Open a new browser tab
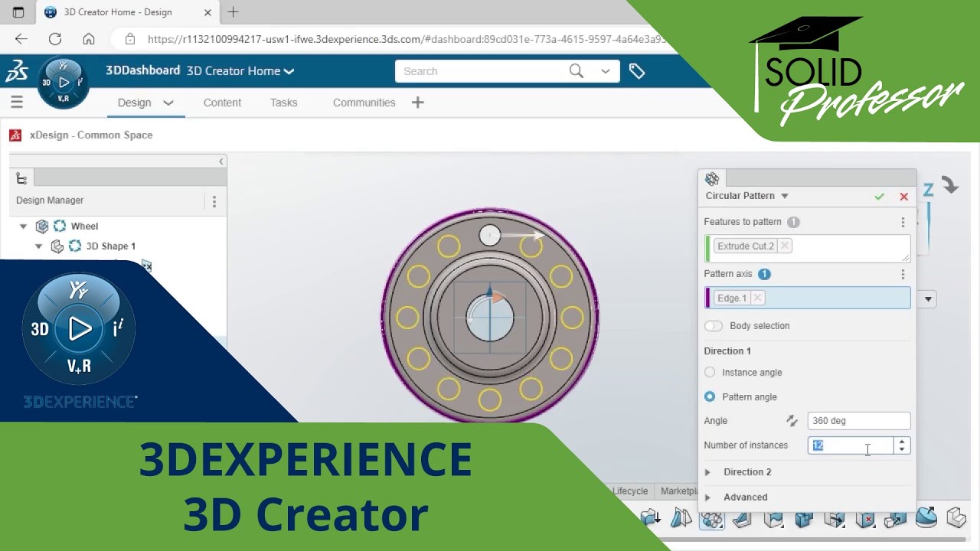The image size is (980, 551). (x=234, y=12)
